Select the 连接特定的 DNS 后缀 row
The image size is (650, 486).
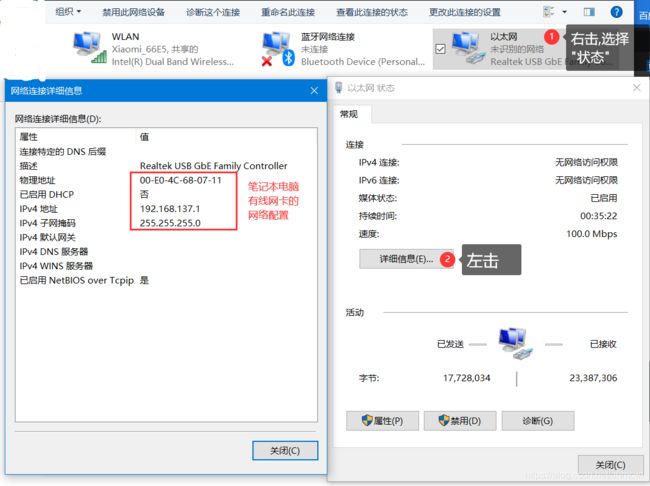[x=167, y=151]
